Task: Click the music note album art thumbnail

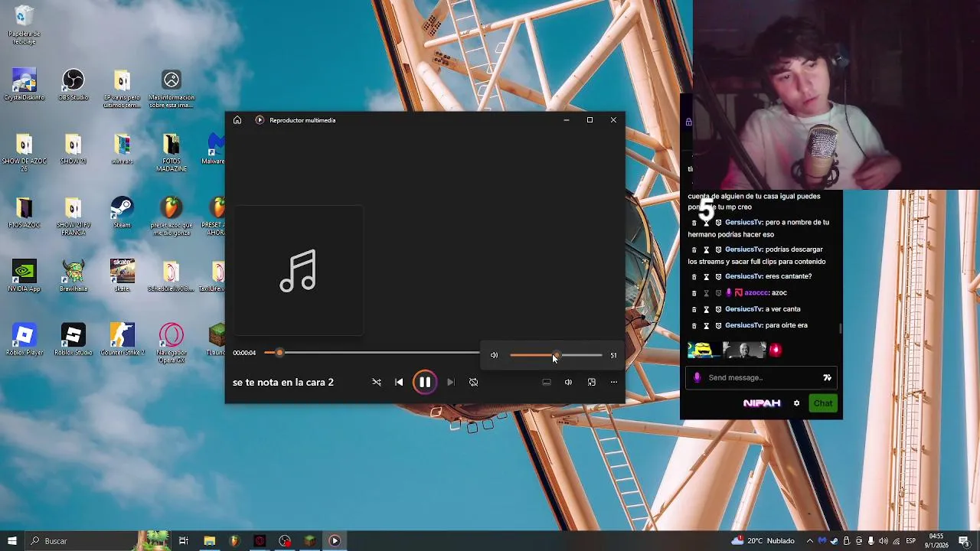Action: tap(298, 270)
